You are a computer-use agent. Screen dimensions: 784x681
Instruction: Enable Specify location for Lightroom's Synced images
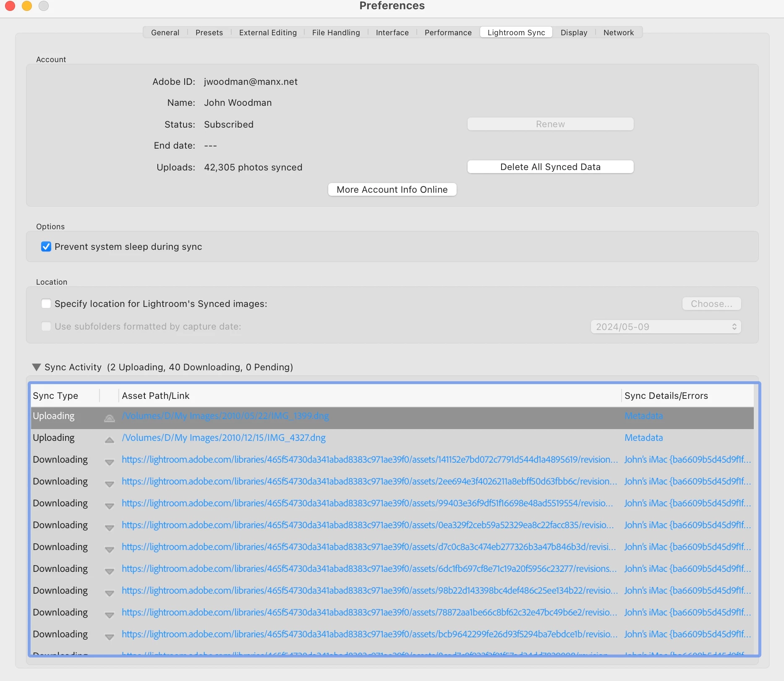pos(46,304)
